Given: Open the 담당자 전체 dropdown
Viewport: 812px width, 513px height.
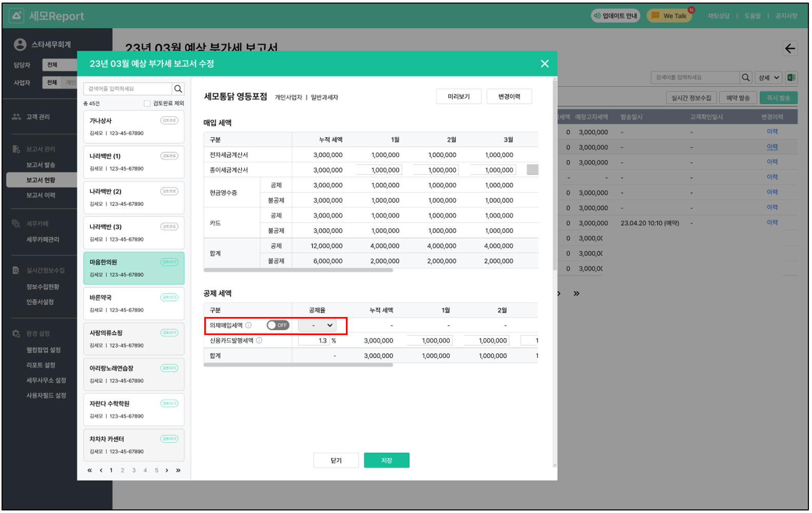Looking at the screenshot, I should (x=53, y=65).
